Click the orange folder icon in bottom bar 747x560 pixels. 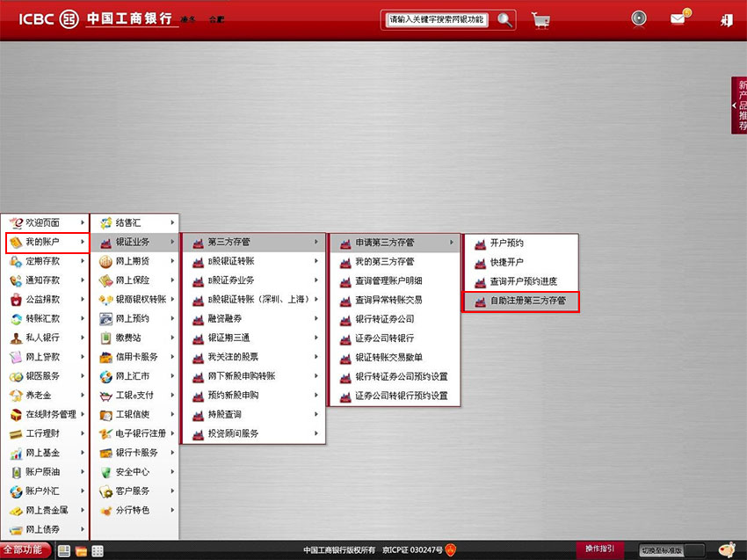click(81, 551)
